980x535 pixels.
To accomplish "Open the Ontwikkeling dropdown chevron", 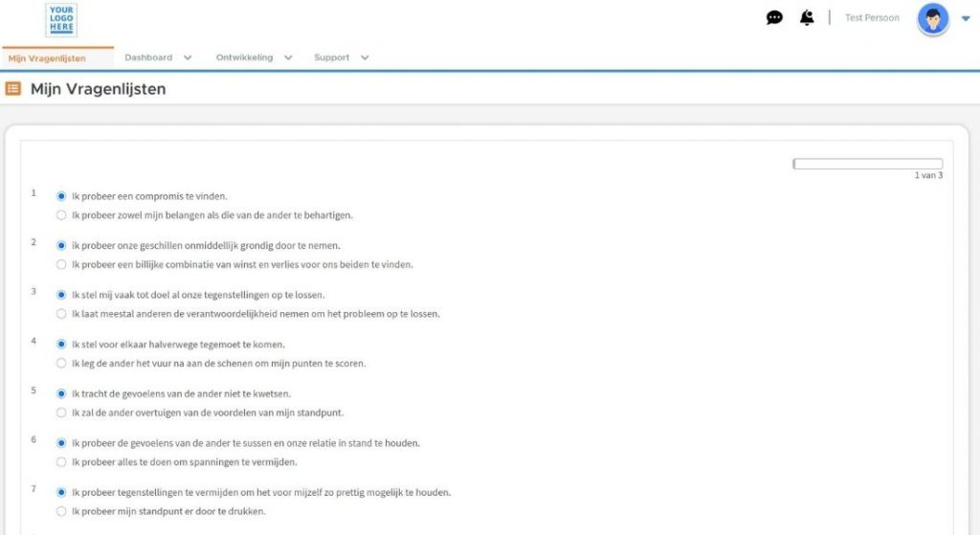I will tap(288, 57).
